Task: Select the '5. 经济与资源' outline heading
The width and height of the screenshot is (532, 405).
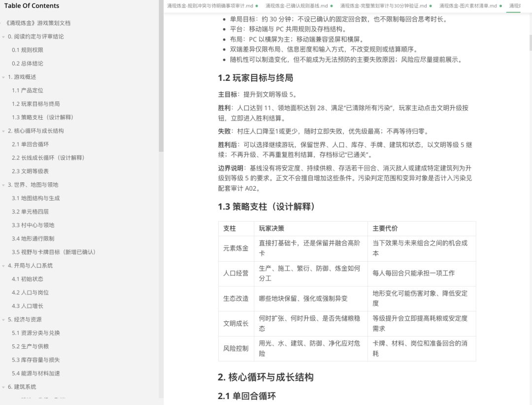Action: coord(25,320)
